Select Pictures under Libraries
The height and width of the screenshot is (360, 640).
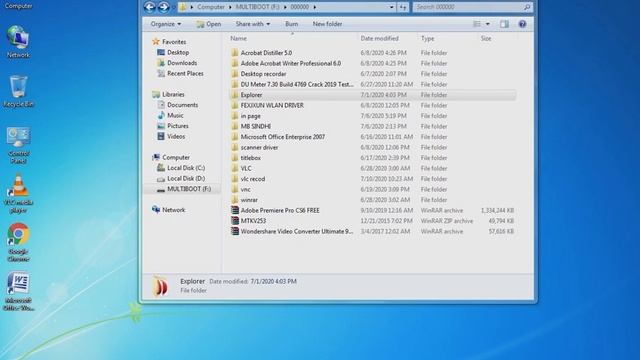click(x=178, y=126)
